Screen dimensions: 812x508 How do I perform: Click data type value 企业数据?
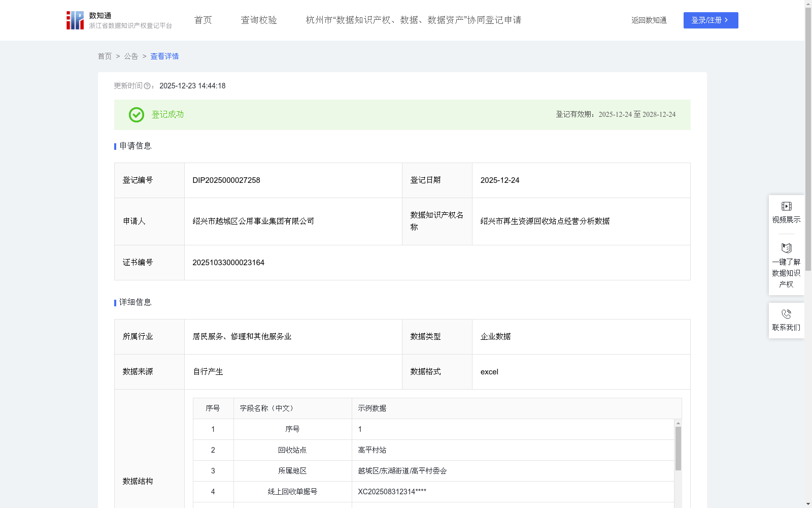coord(495,337)
